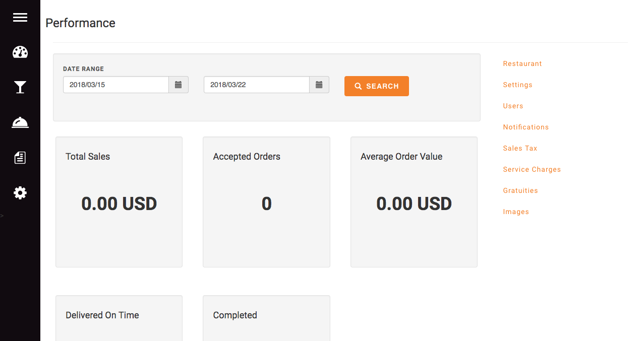Select the service bell icon
The height and width of the screenshot is (341, 644).
pos(20,123)
